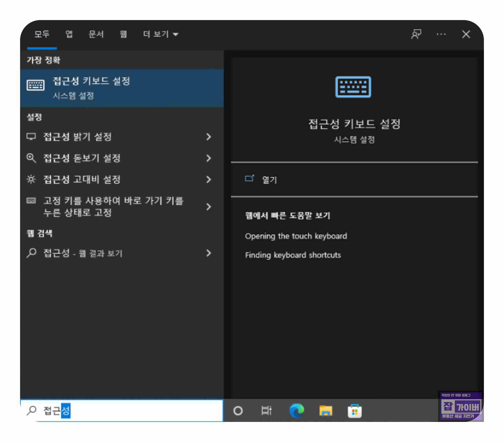
Task: Launch Microsoft Edge from the taskbar
Action: click(297, 411)
